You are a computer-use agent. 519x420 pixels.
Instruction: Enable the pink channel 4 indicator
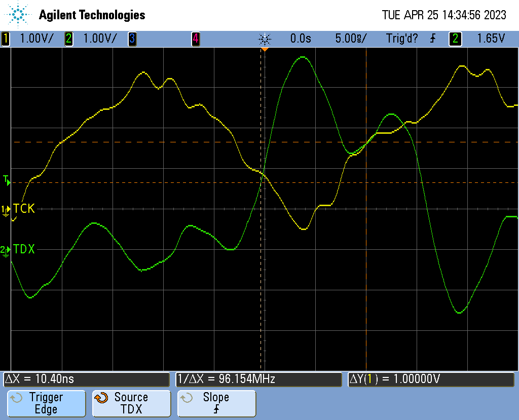coord(195,39)
